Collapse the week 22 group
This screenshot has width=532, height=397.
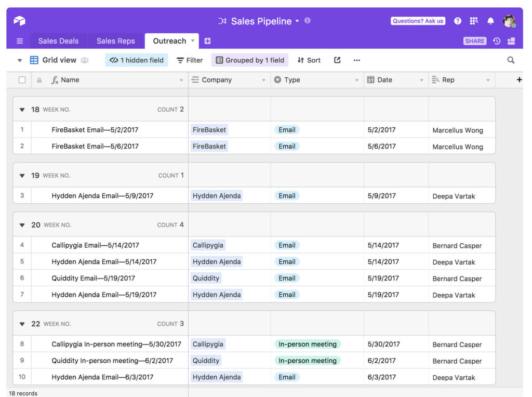pyautogui.click(x=22, y=324)
